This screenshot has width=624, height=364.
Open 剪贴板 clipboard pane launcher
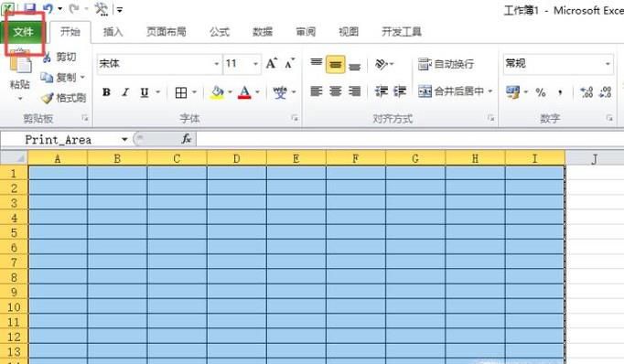click(85, 118)
